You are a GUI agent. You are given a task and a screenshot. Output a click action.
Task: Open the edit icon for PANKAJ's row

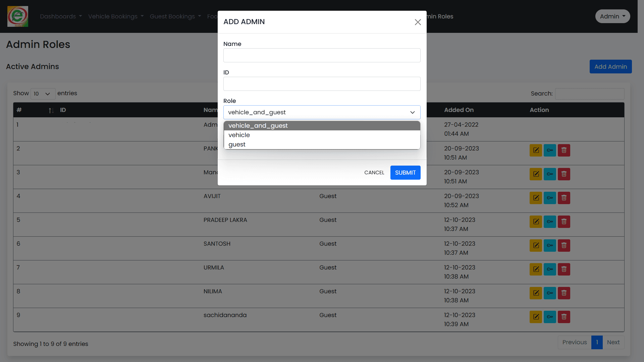pyautogui.click(x=535, y=150)
